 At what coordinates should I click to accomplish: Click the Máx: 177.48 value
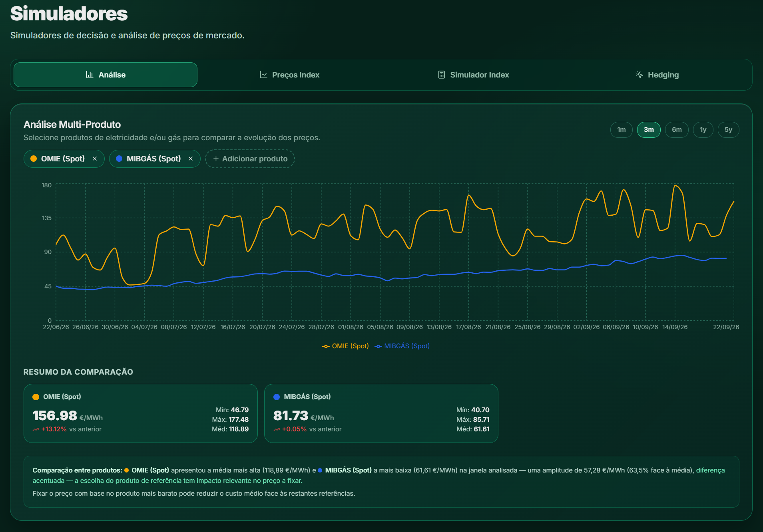[230, 419]
